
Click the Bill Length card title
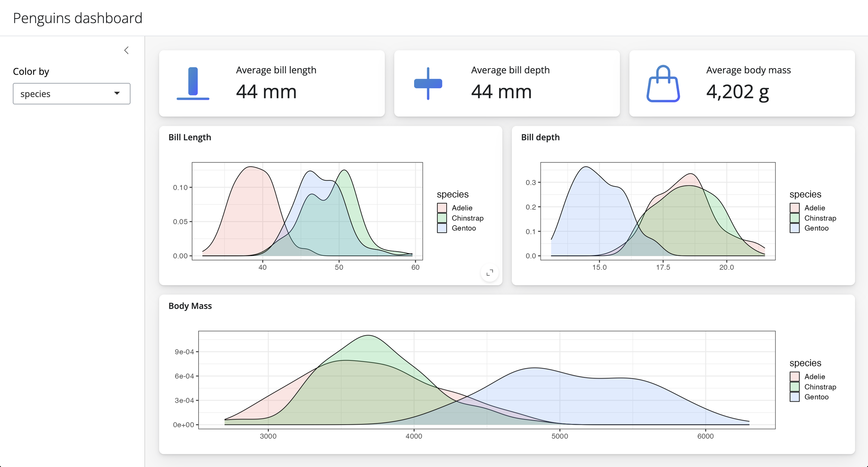tap(190, 137)
